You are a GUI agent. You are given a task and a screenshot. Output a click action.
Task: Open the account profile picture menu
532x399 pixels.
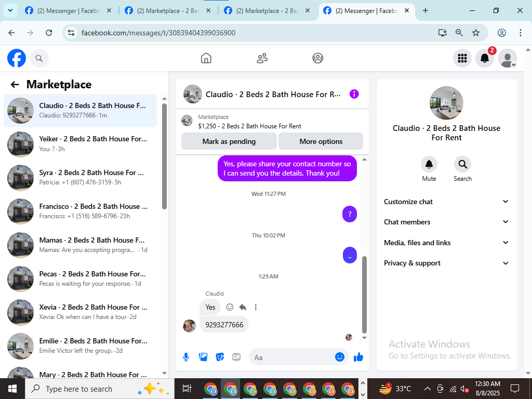[x=507, y=58]
